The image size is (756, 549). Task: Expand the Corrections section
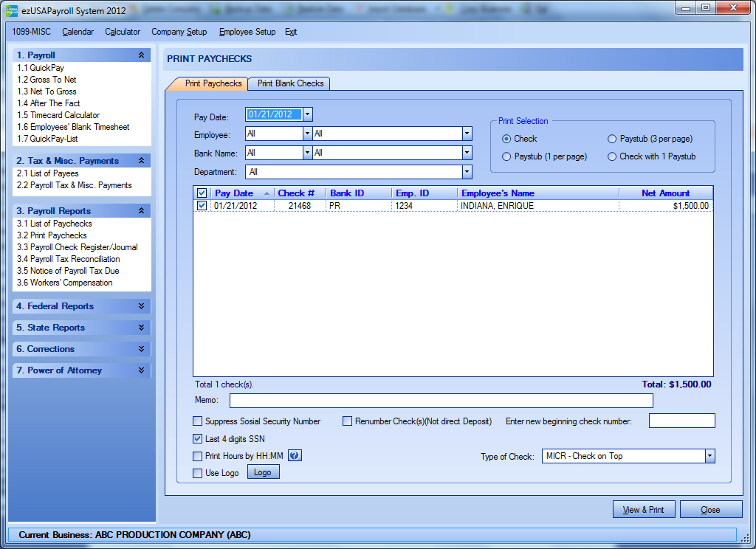(141, 349)
